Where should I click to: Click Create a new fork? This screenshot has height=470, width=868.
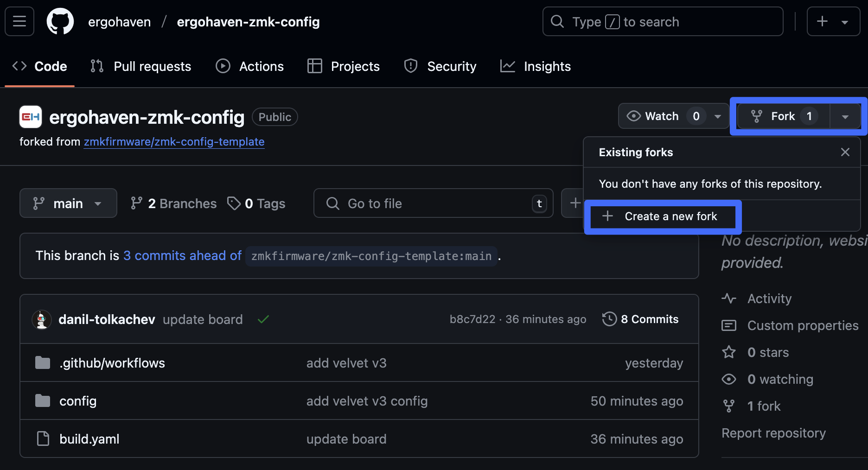663,216
